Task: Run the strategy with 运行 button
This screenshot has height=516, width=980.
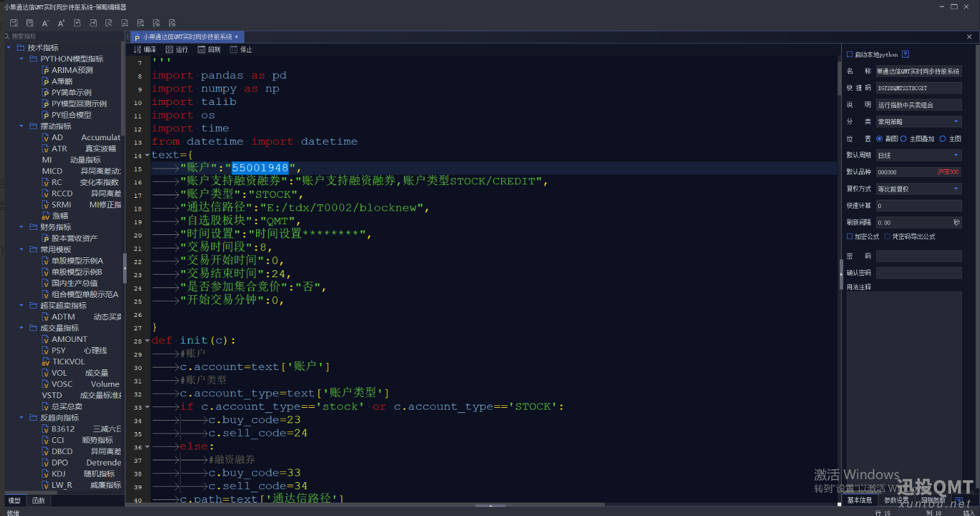Action: (x=177, y=49)
